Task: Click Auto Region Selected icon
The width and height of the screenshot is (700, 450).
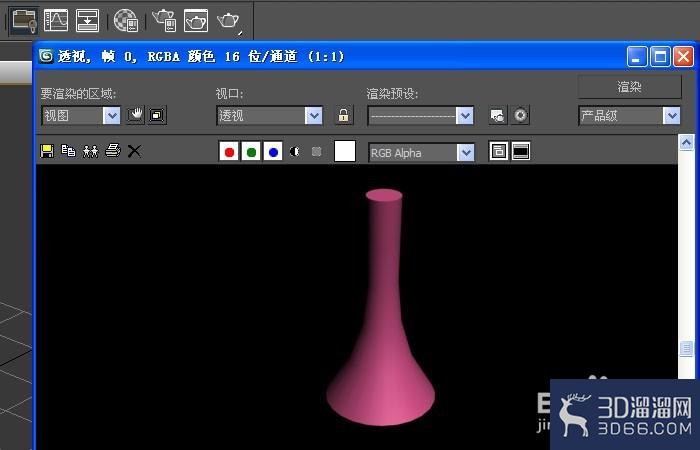Action: [x=157, y=115]
